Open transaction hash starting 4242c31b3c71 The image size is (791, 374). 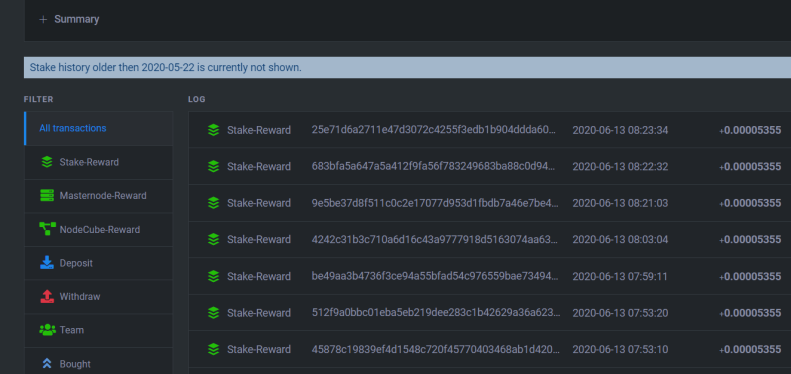tap(435, 239)
